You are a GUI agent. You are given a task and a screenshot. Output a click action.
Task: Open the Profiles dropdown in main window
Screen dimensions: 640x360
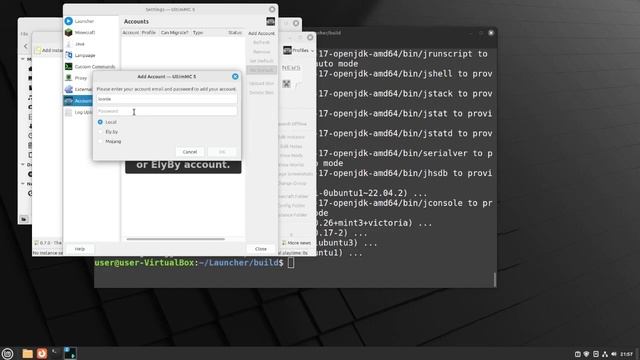tap(298, 50)
